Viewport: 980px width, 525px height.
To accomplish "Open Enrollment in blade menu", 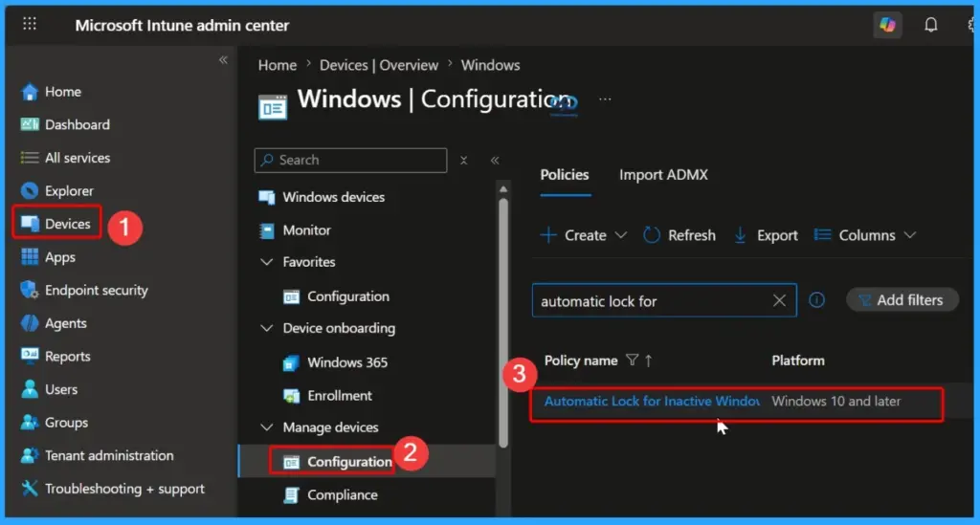I will pyautogui.click(x=340, y=395).
